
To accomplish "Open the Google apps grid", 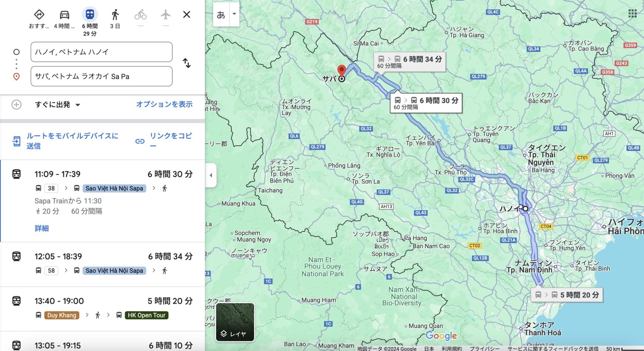I will tap(633, 13).
